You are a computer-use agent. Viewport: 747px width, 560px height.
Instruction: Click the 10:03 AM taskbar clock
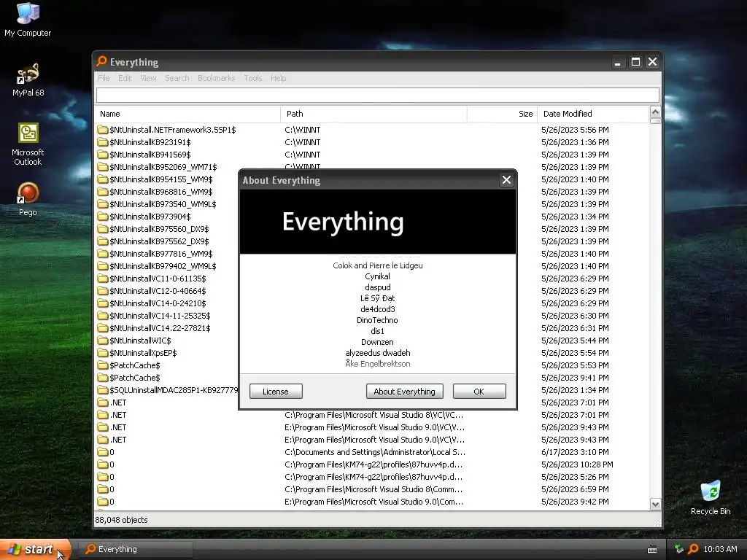click(720, 549)
